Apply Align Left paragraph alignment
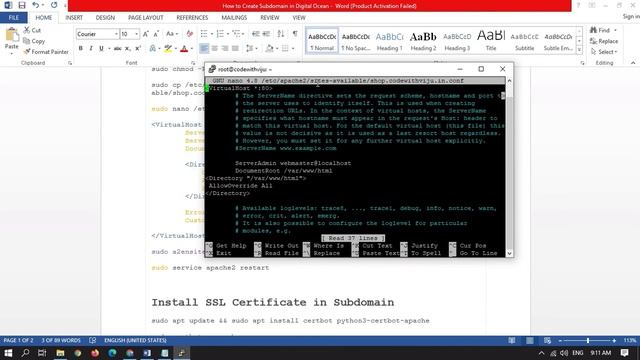The width and height of the screenshot is (640, 360). tap(204, 49)
